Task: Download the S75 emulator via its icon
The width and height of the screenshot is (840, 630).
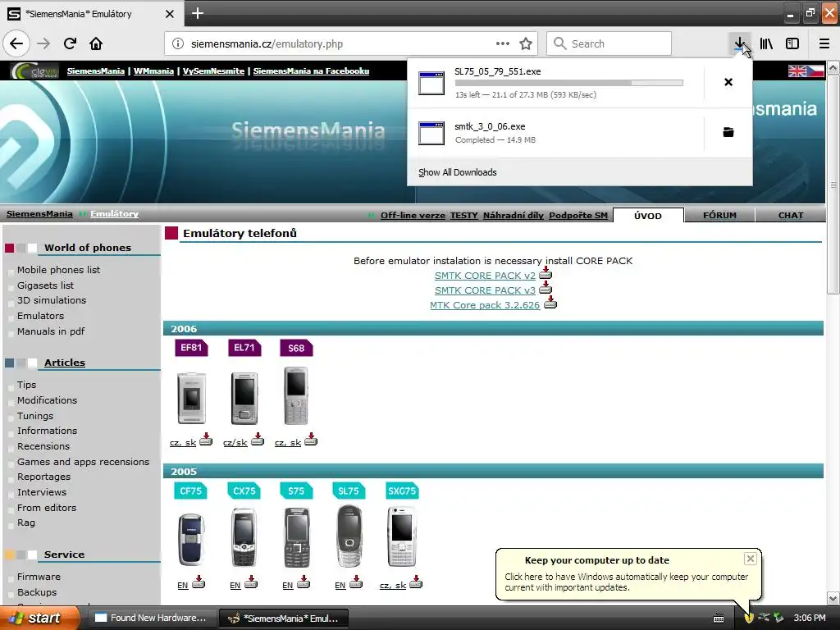Action: click(304, 582)
